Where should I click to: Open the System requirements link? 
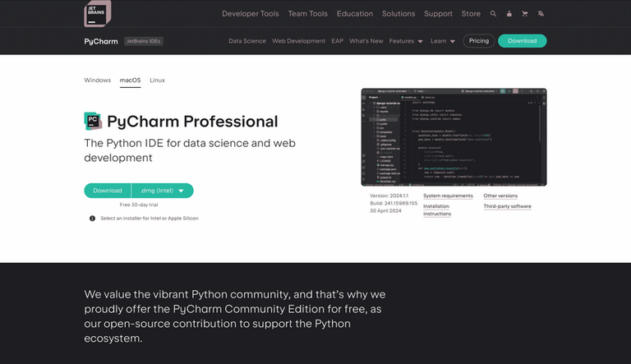[448, 196]
